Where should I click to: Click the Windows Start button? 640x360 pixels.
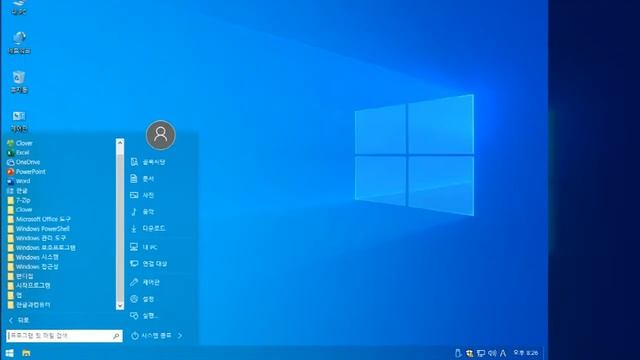click(9, 353)
